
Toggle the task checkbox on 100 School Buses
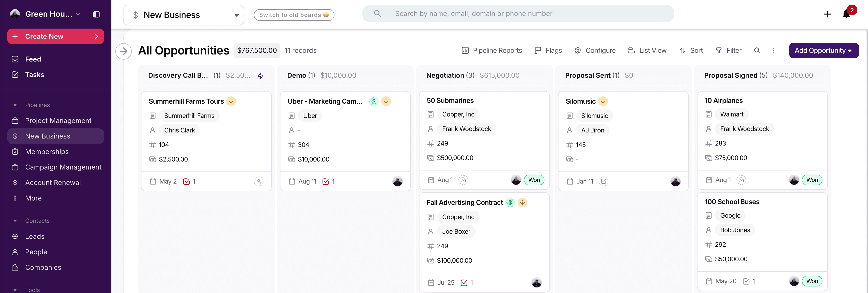coord(746,281)
